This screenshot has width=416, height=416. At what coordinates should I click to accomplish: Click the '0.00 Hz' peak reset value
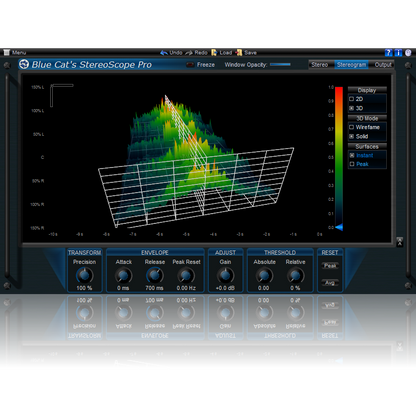(186, 288)
